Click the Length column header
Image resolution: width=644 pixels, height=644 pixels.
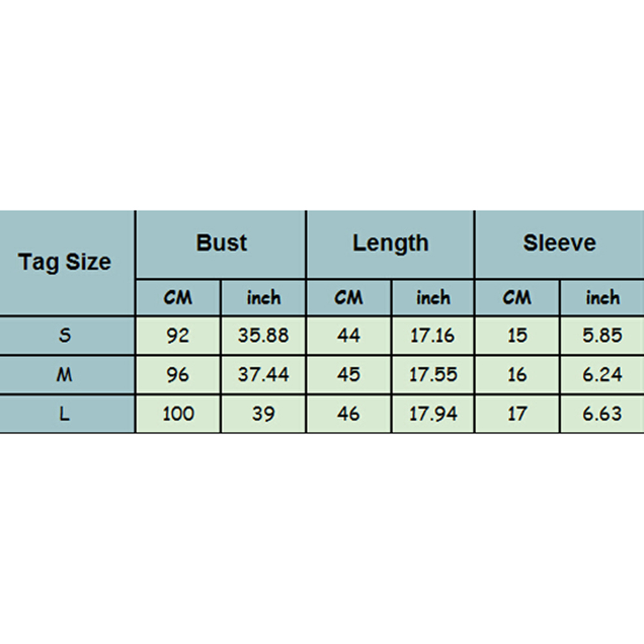390,244
